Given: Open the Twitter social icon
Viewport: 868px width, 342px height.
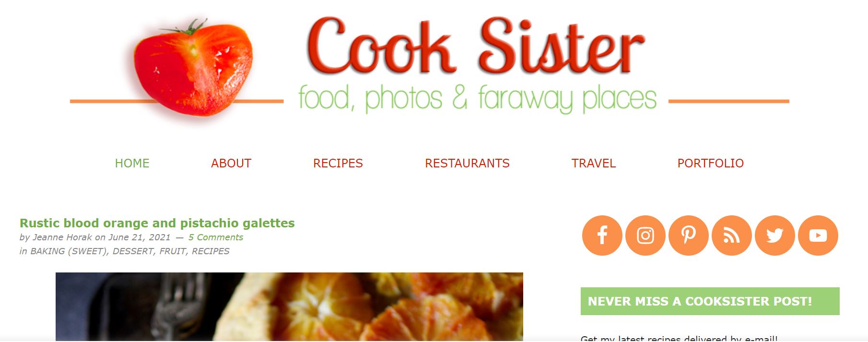Looking at the screenshot, I should click(x=774, y=236).
